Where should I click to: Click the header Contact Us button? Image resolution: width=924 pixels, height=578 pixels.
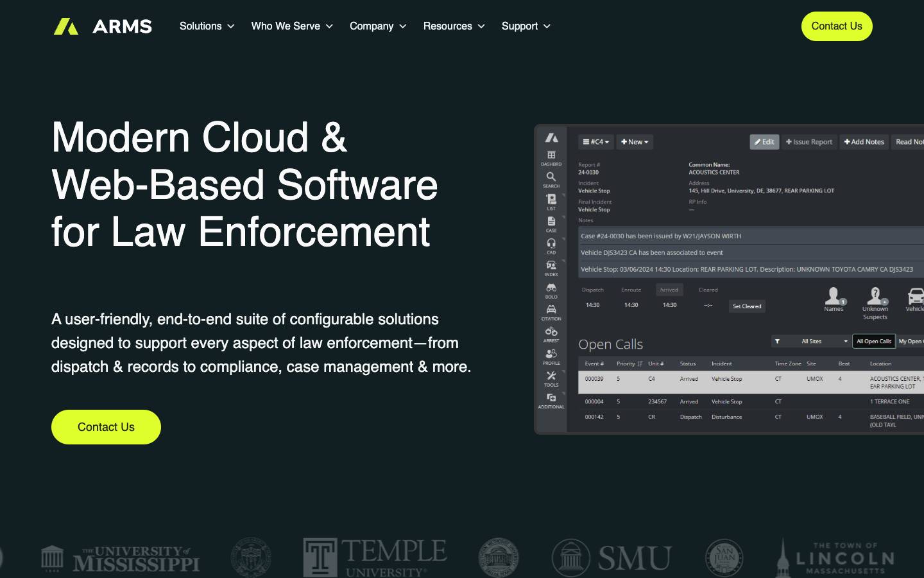(x=837, y=26)
